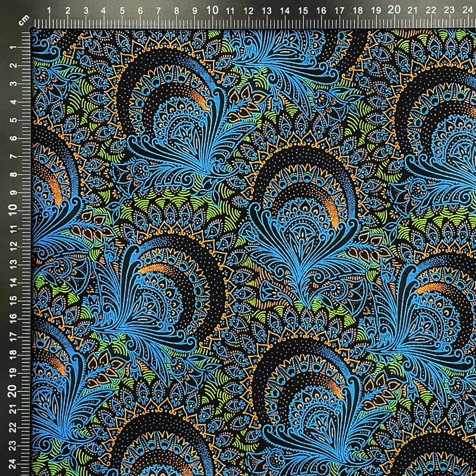The image size is (476, 476).
Task: Click number 13 on the vertical ruler
Action: pos(13,264)
